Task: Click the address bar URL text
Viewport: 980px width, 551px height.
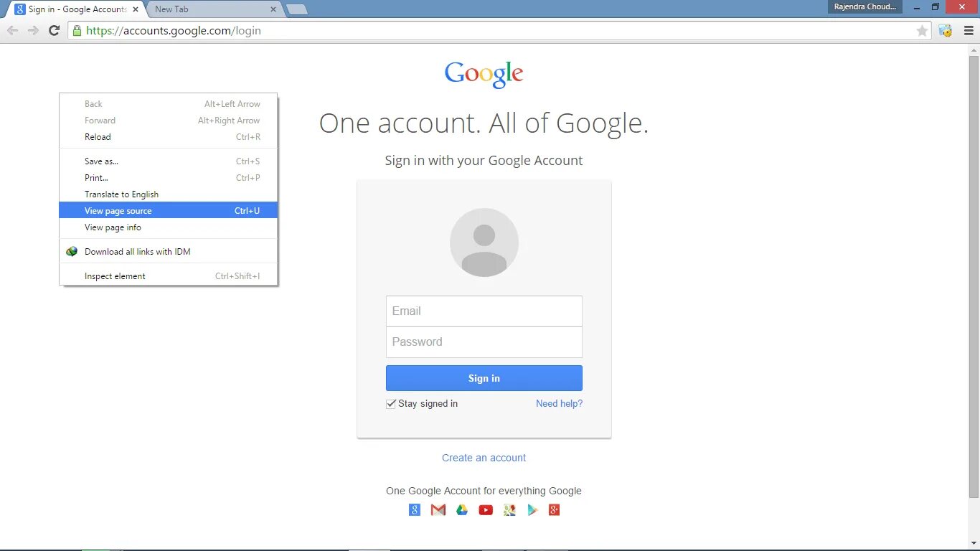Action: pos(174,31)
